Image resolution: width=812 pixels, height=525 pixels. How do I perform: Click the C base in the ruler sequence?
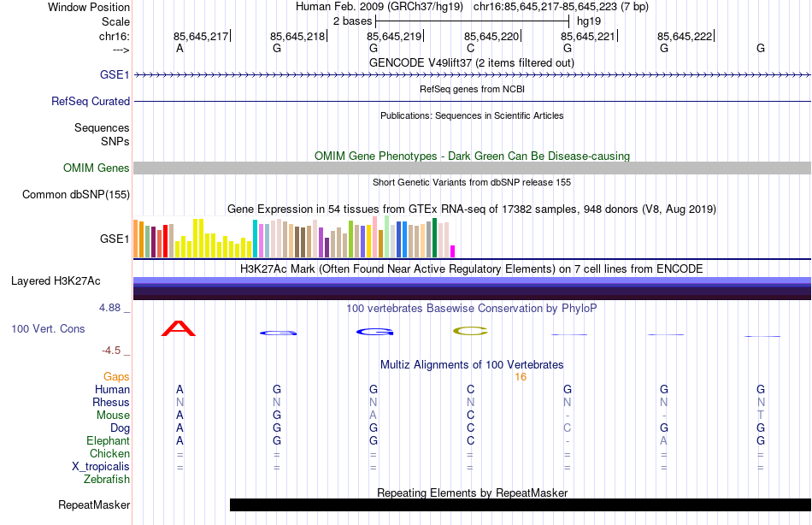coord(470,48)
